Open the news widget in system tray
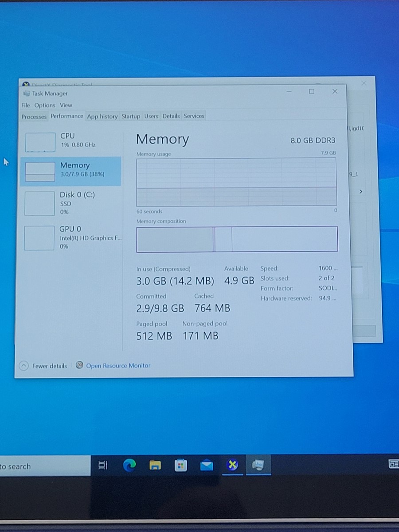Image resolution: width=399 pixels, height=532 pixels. tap(393, 464)
